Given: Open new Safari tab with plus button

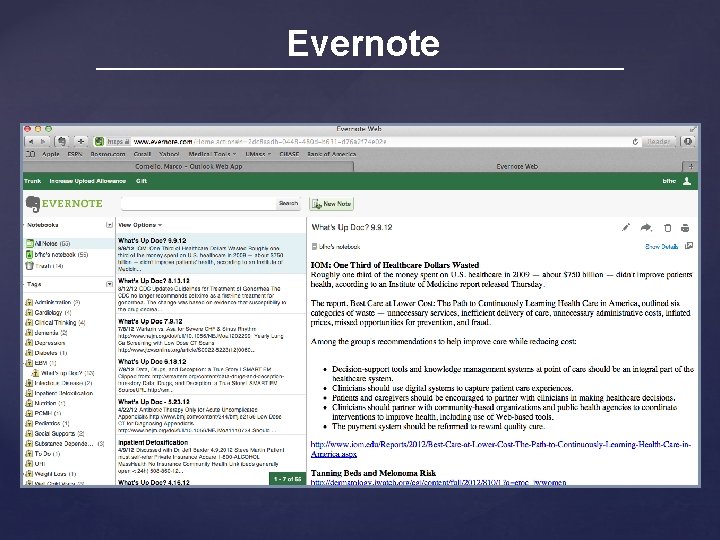Looking at the screenshot, I should pos(691,166).
